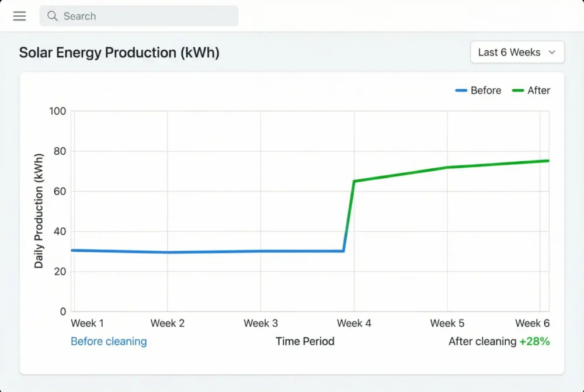Image resolution: width=584 pixels, height=392 pixels.
Task: Click the magnifying glass search icon
Action: 52,16
